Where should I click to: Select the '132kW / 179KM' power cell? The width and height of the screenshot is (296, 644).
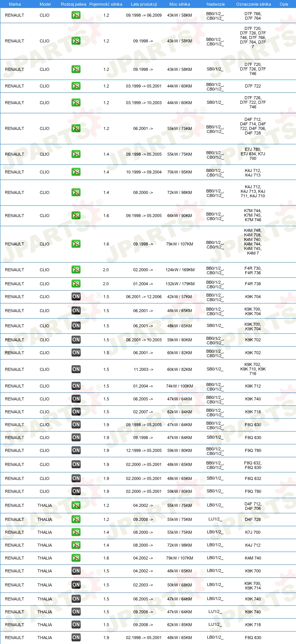pyautogui.click(x=180, y=284)
